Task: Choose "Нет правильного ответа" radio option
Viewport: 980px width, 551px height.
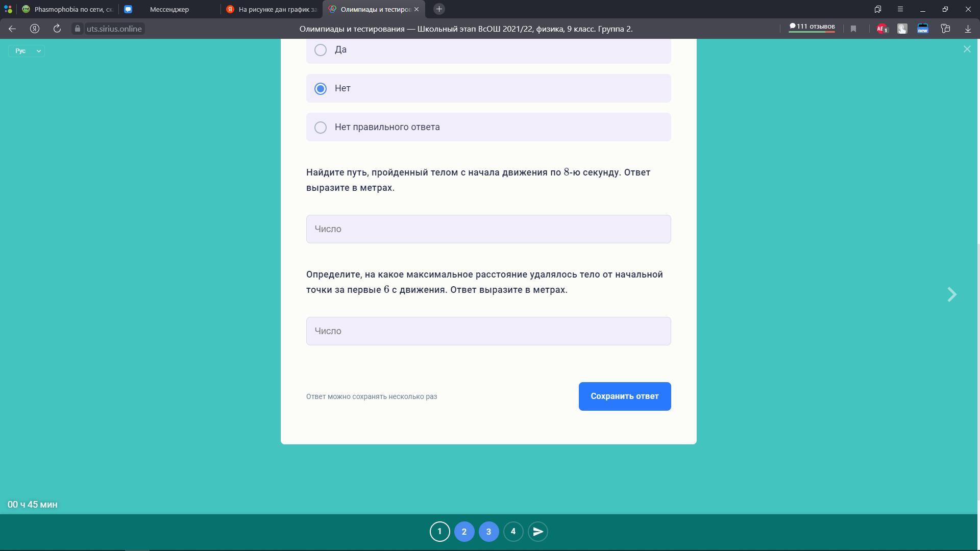Action: [x=321, y=128]
